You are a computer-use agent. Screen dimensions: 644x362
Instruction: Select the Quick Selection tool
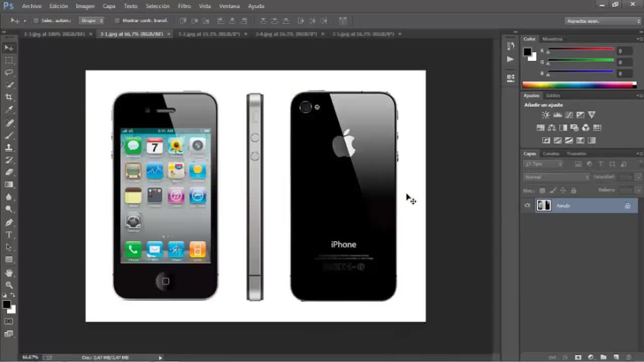9,85
